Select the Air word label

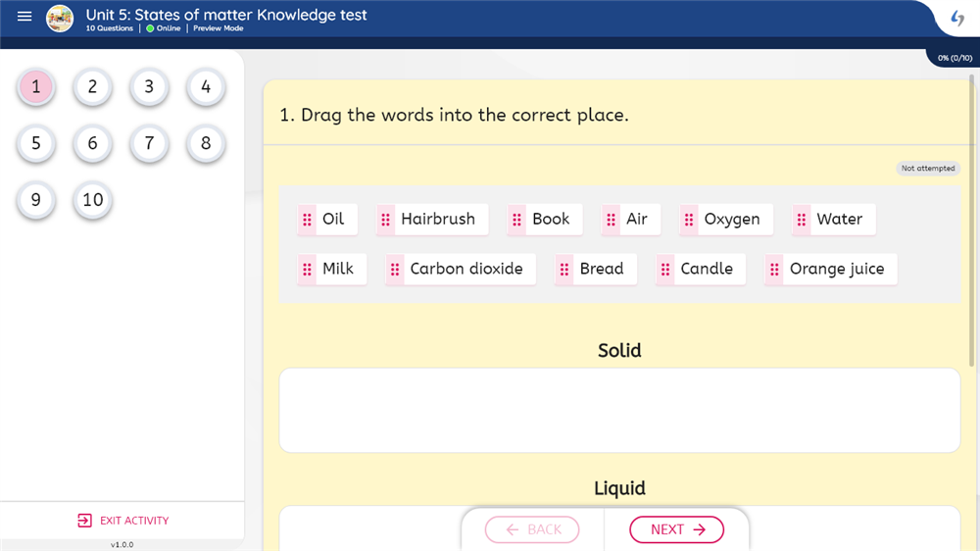[x=637, y=220]
